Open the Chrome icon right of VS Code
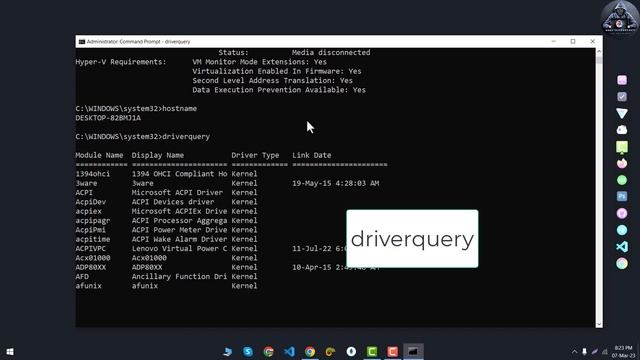The height and width of the screenshot is (360, 640). click(x=310, y=351)
